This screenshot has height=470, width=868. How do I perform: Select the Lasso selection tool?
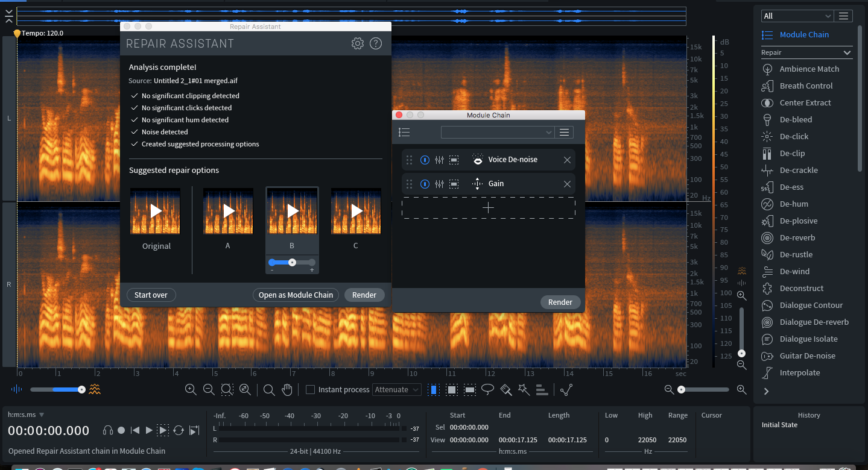pyautogui.click(x=487, y=390)
